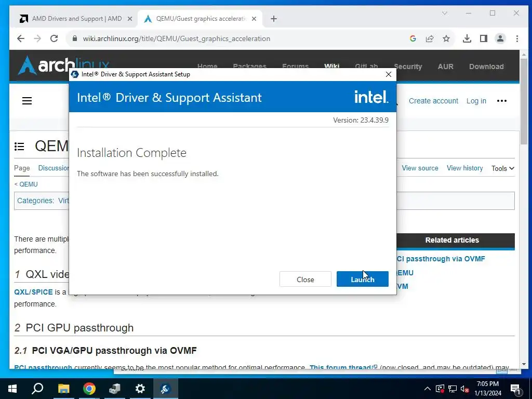The image size is (532, 399).
Task: Open View source tab
Action: pos(420,168)
